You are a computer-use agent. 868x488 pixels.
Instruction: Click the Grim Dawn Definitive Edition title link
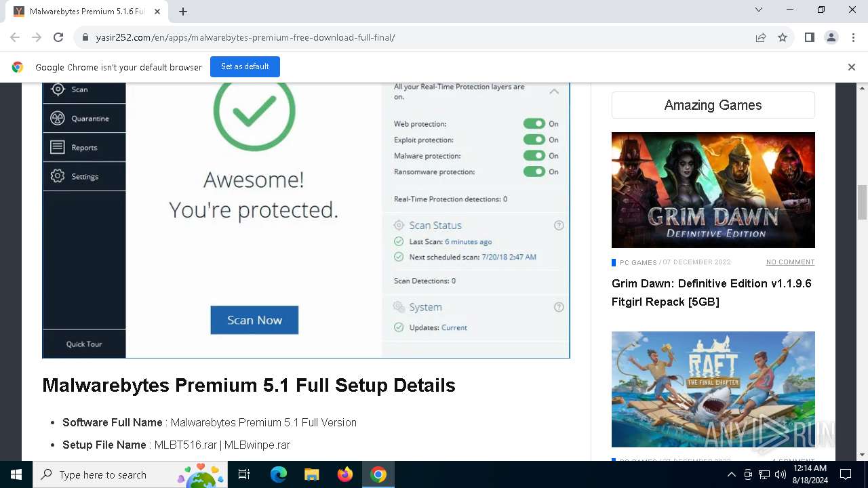click(711, 292)
